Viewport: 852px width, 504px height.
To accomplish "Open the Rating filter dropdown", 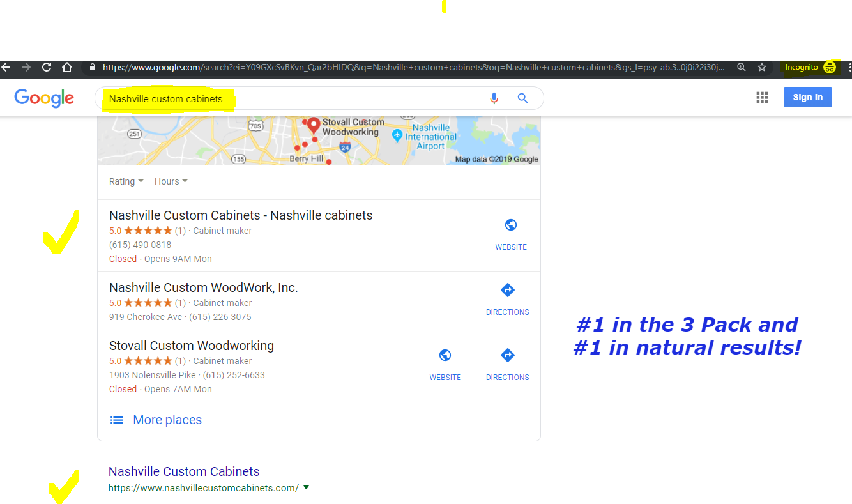I will tap(126, 181).
